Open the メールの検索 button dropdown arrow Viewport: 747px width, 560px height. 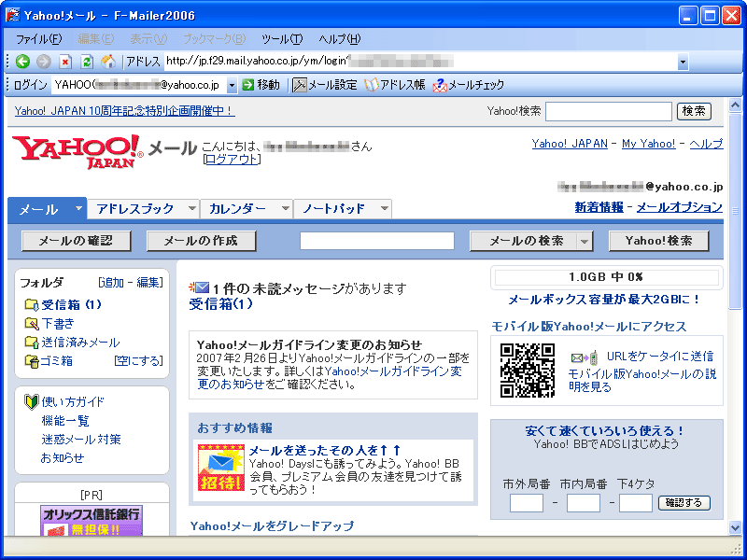pyautogui.click(x=585, y=242)
